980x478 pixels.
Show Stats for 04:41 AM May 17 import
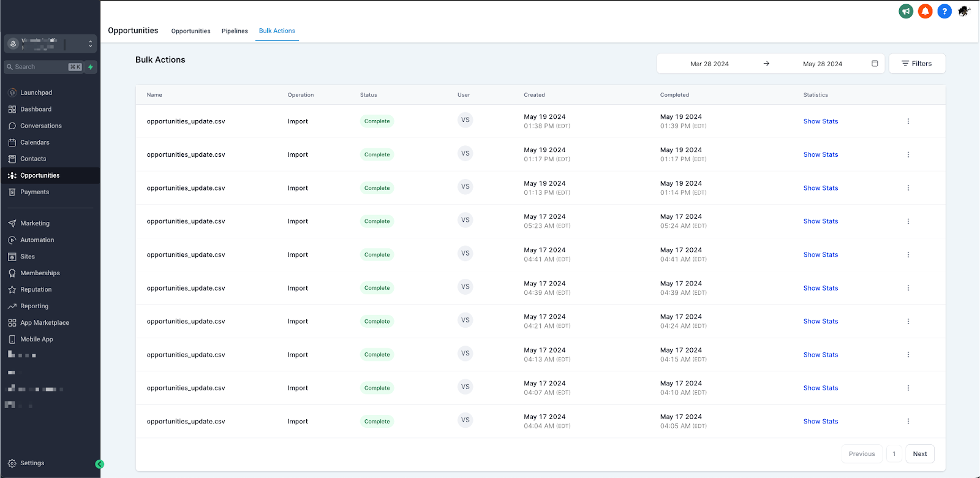pos(821,254)
